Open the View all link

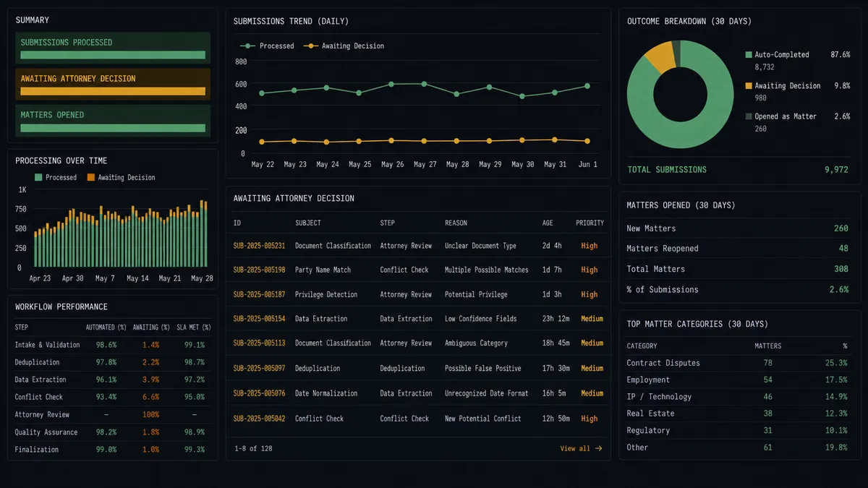(x=581, y=448)
